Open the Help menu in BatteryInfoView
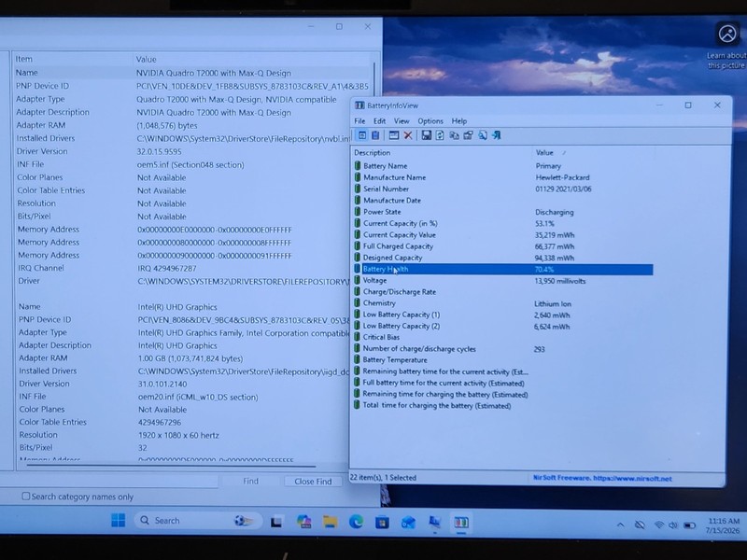This screenshot has height=560, width=747. (x=459, y=121)
